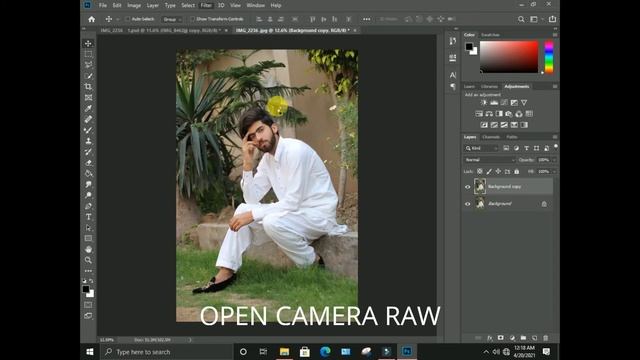Select the Hand tool
Image resolution: width=640 pixels, height=360 pixels.
coord(88,249)
